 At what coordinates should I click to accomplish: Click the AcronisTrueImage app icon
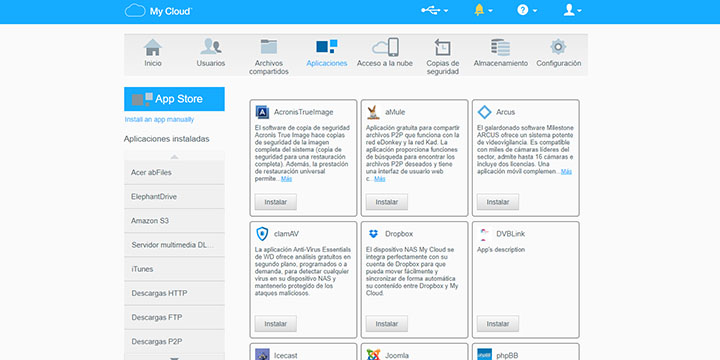(262, 112)
